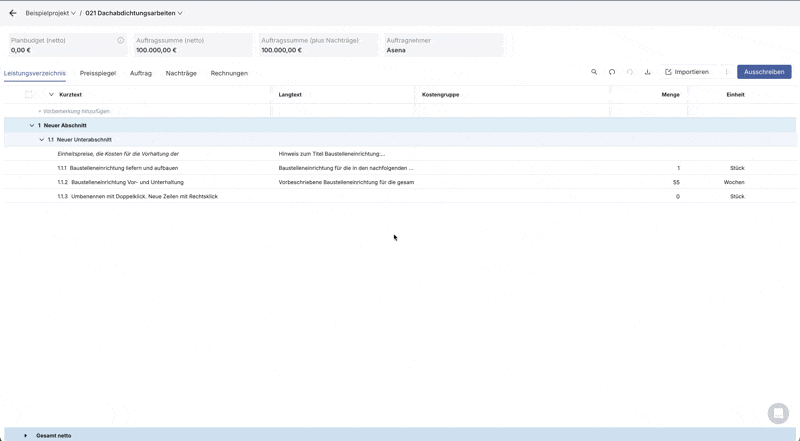Click Vorbemerkung hinzufügen link
Screen dimensions: 800x441
pyautogui.click(x=75, y=111)
